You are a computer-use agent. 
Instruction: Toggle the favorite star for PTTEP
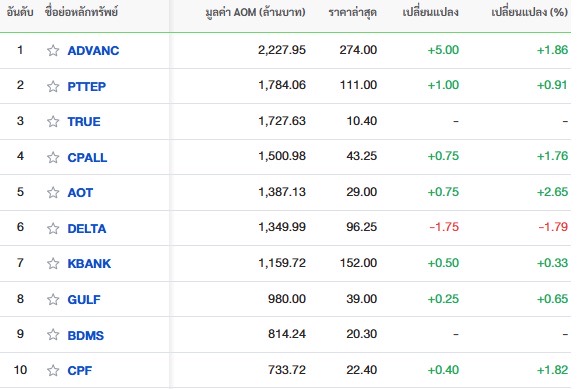coord(53,86)
